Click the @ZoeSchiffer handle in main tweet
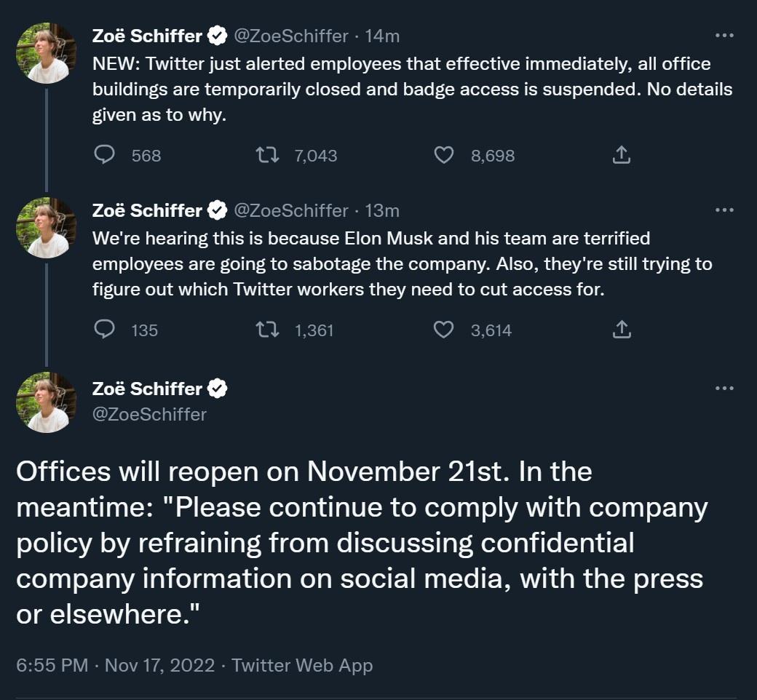Image resolution: width=757 pixels, height=700 pixels. [x=149, y=414]
